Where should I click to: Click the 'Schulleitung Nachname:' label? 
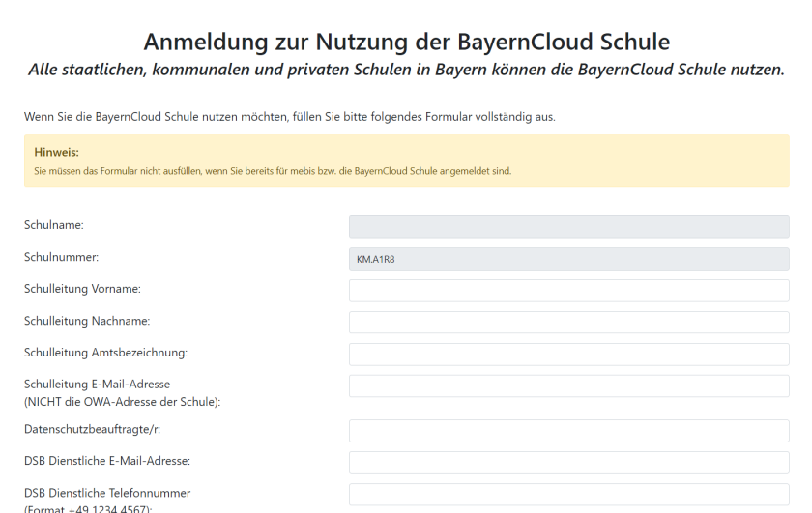pos(87,321)
